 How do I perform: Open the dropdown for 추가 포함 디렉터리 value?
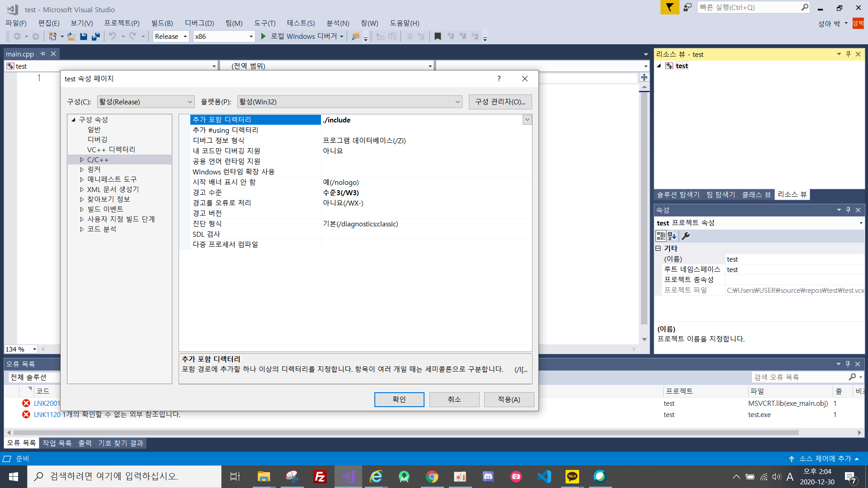(x=527, y=120)
